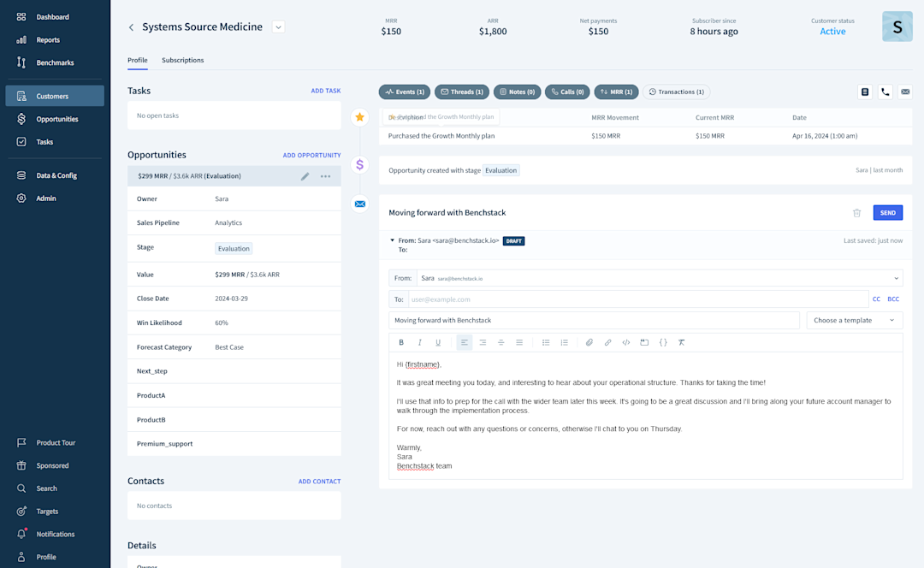Toggle the Calls (0) filter
This screenshot has height=568, width=924.
pos(567,92)
